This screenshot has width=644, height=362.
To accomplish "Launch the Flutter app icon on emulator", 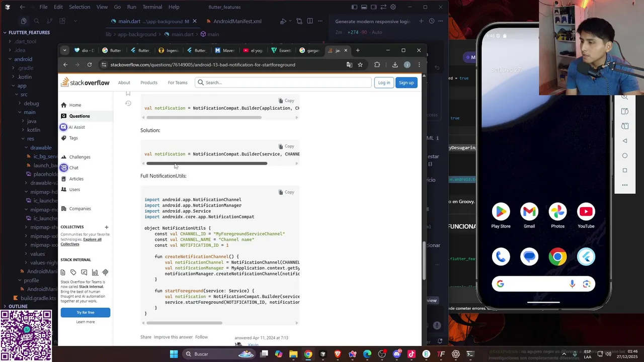I will pyautogui.click(x=586, y=257).
